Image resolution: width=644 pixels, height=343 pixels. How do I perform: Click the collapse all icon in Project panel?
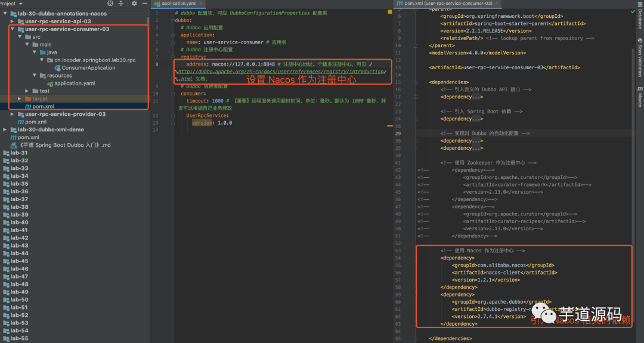[x=120, y=4]
